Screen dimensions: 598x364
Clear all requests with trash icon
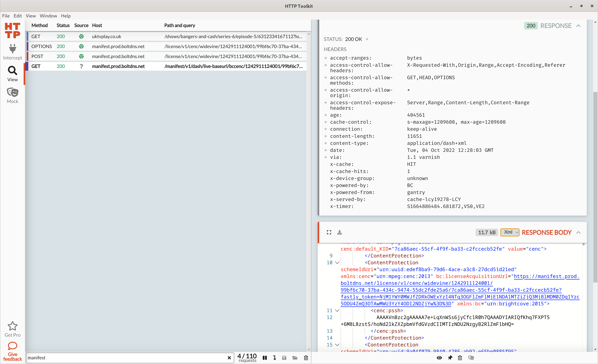[x=306, y=358]
